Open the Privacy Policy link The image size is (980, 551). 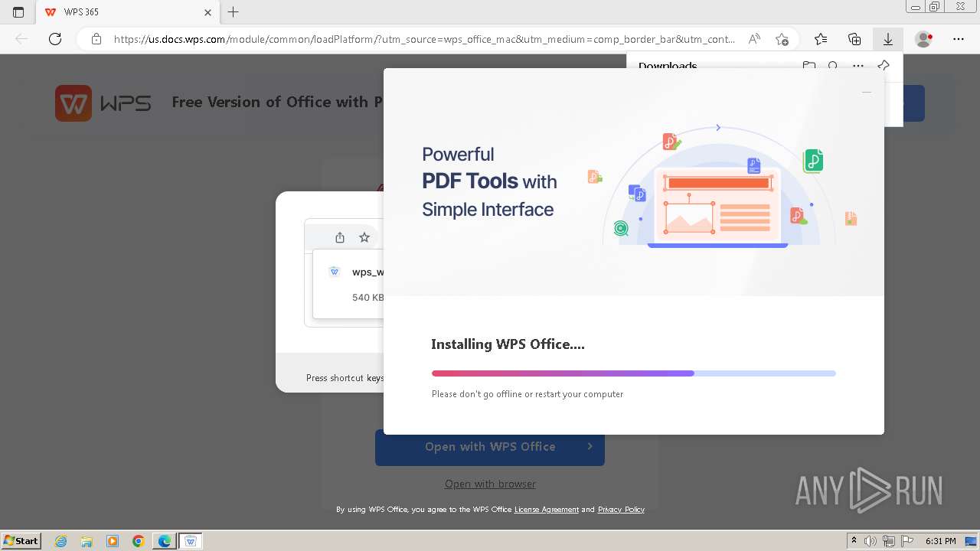pos(621,510)
